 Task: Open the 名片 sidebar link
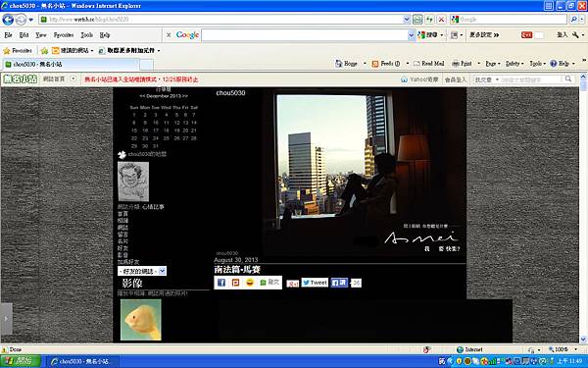(122, 241)
